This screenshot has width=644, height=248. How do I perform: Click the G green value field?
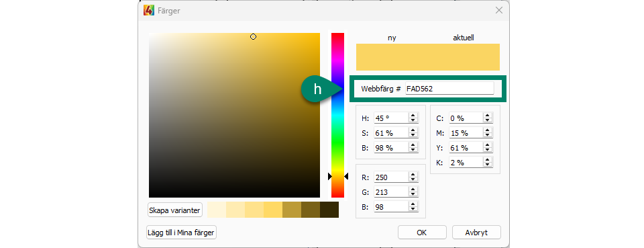tap(391, 192)
